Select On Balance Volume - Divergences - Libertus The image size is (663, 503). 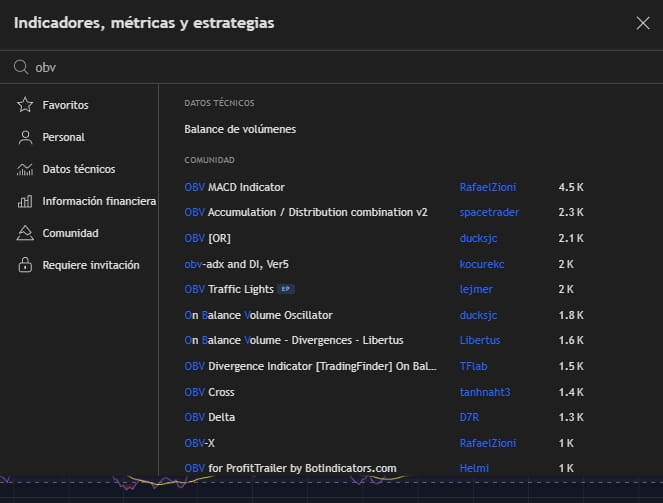click(294, 340)
